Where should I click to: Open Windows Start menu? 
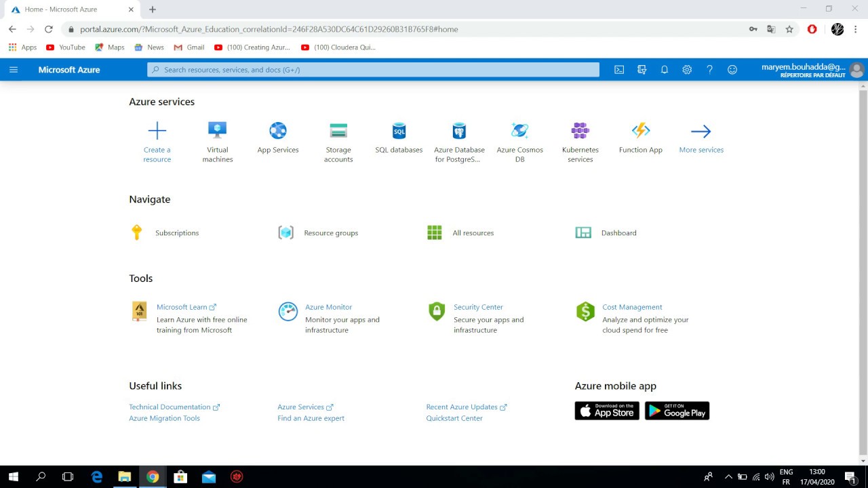[13, 476]
